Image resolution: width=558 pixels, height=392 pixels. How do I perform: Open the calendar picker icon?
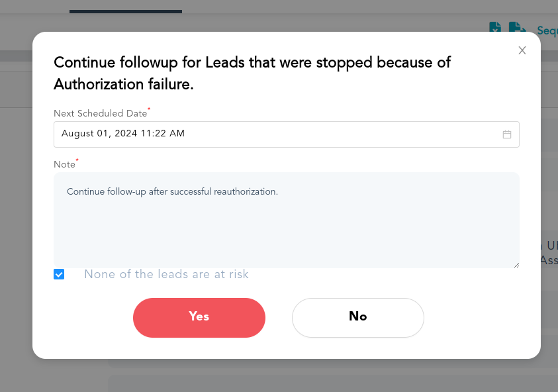pyautogui.click(x=507, y=134)
